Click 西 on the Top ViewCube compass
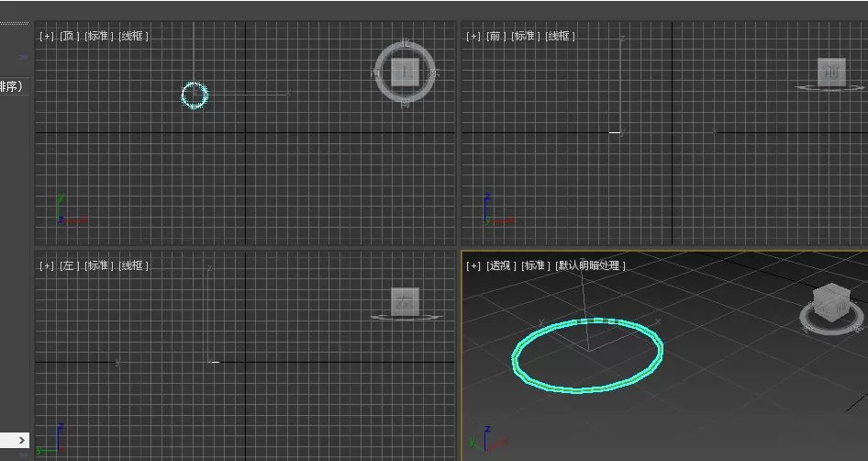 point(374,73)
